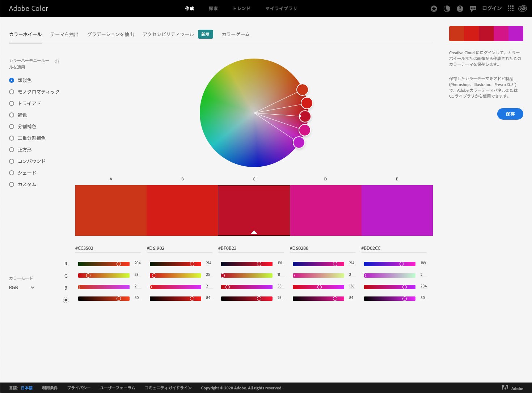Open the ユーザーフォーラム footer link
This screenshot has height=393, width=532.
(x=118, y=388)
